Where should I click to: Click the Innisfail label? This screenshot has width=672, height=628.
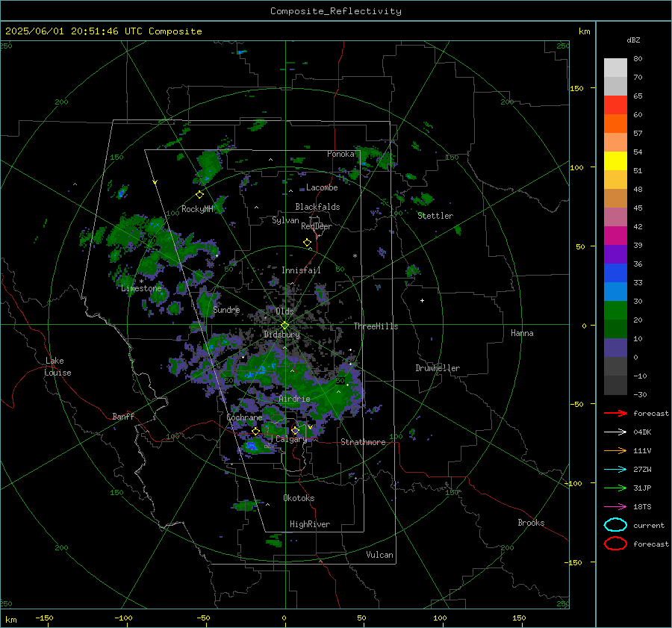[301, 270]
